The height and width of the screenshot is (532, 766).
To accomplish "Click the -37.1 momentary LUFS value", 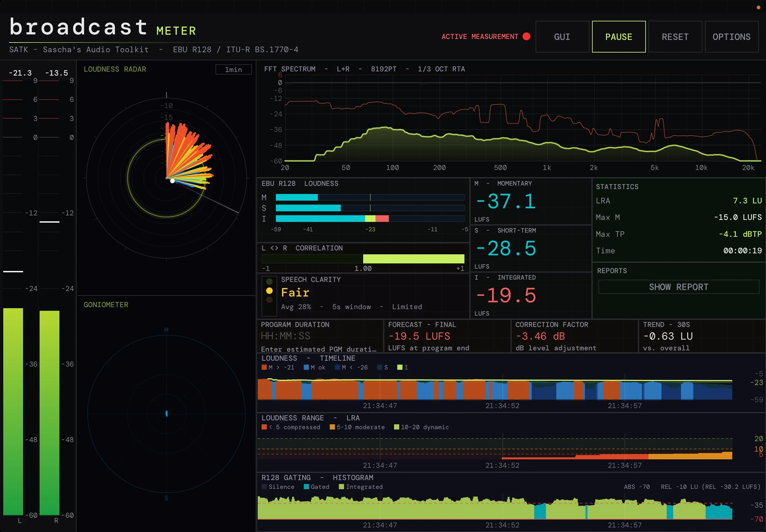I will point(506,201).
